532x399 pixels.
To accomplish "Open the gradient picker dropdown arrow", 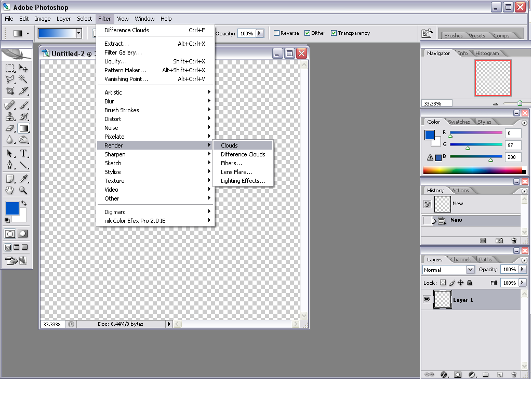I will [x=79, y=33].
